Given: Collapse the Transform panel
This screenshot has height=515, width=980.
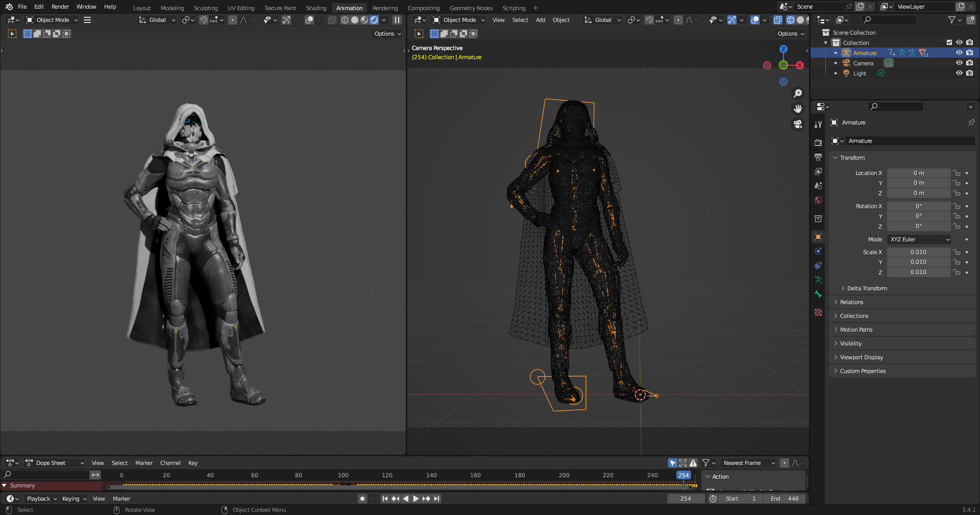Looking at the screenshot, I should coord(835,158).
